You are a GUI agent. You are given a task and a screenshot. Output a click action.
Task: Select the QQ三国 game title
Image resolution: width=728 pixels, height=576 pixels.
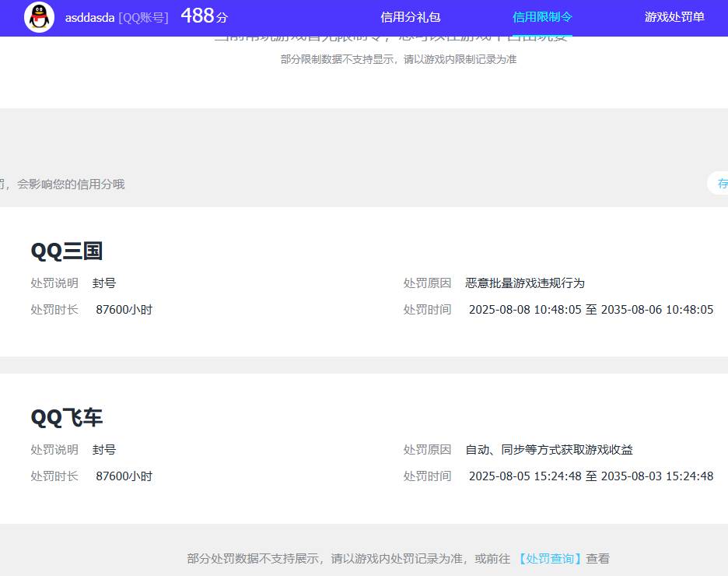[66, 251]
